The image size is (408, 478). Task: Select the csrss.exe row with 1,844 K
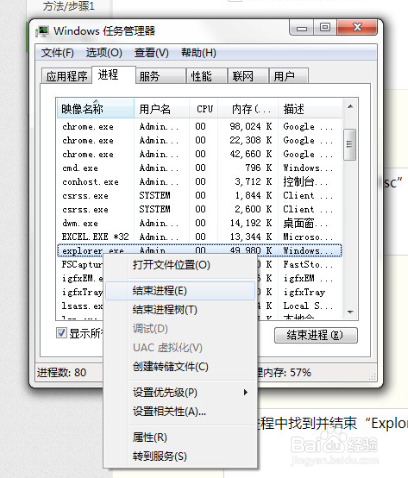tap(199, 195)
